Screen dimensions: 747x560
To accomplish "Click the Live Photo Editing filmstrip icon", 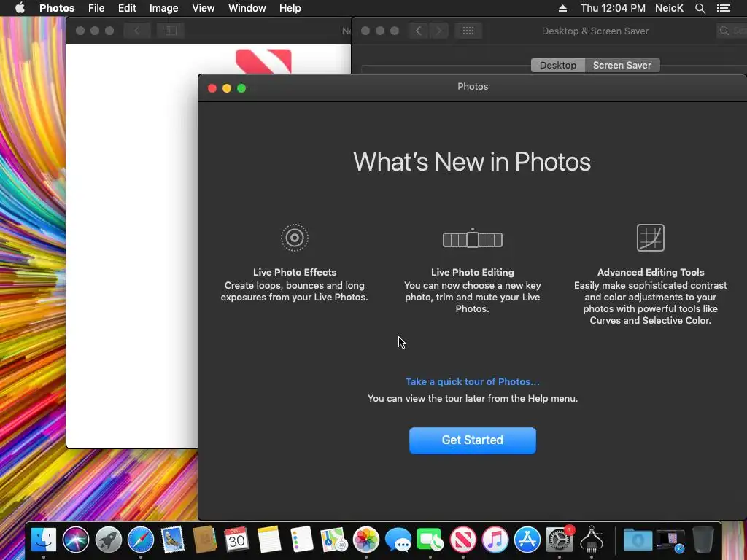I will 473,238.
